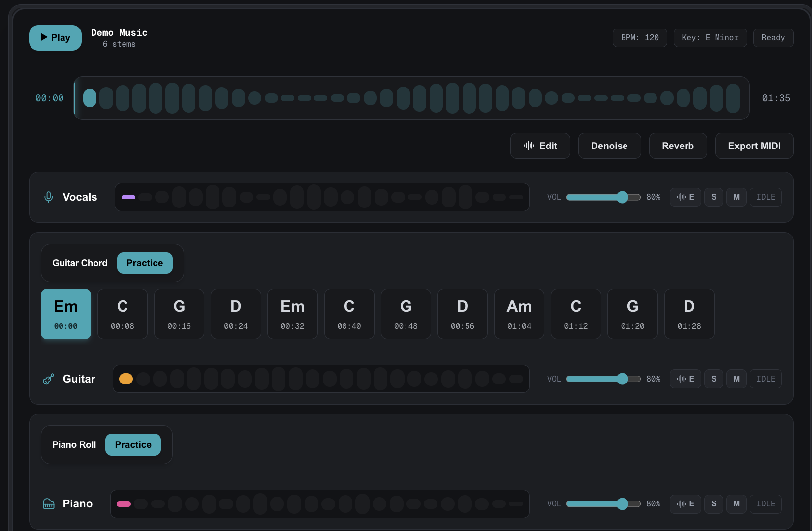Adjust the Guitar volume slider
Viewport: 812px width, 531px height.
coord(603,379)
